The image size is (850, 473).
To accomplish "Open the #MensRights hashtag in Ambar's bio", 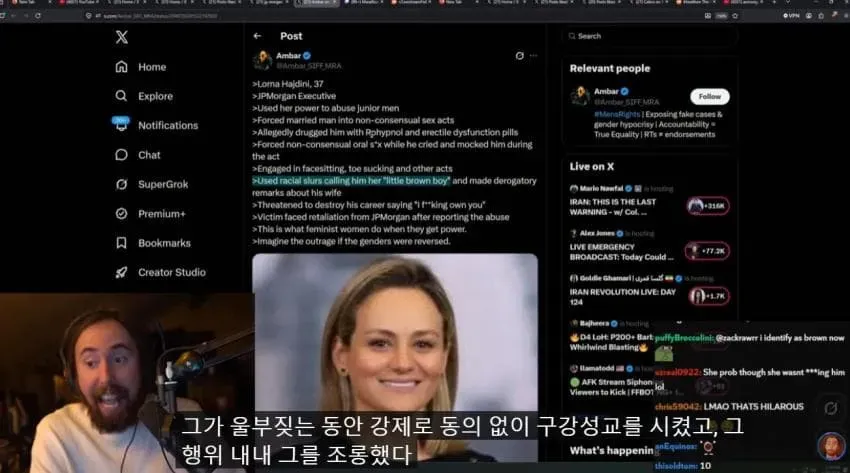I will point(617,114).
